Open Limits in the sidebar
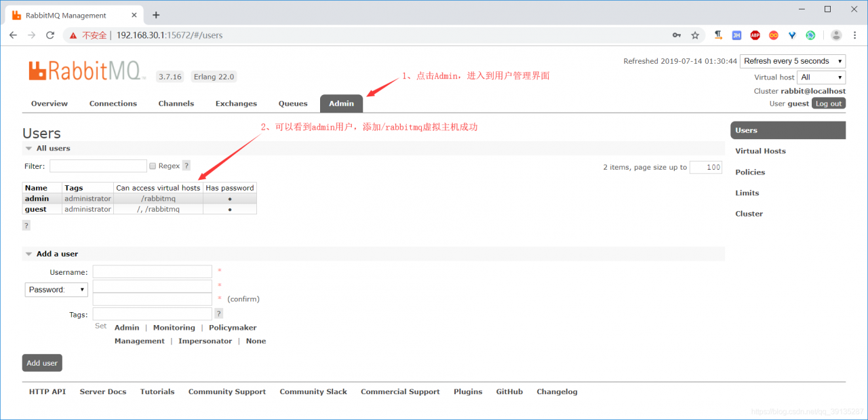Image resolution: width=868 pixels, height=420 pixels. tap(747, 193)
